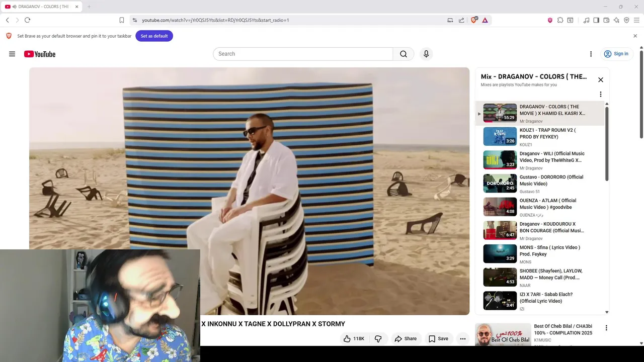Open Brave Shields lion icon

473,20
